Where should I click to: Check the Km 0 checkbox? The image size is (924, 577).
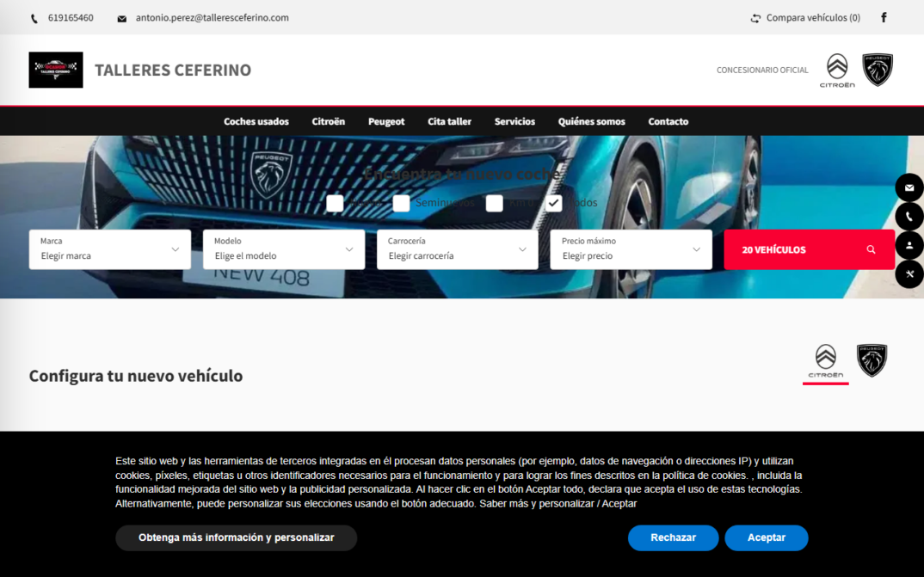click(495, 203)
